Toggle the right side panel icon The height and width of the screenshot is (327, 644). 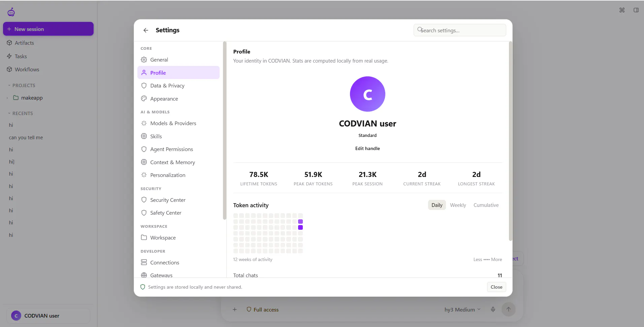[x=636, y=10]
